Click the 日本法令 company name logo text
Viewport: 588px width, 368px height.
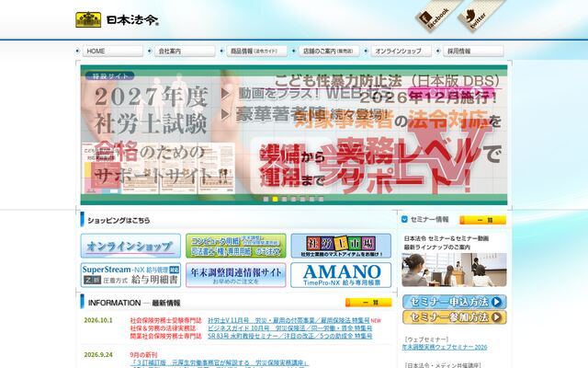click(x=132, y=20)
